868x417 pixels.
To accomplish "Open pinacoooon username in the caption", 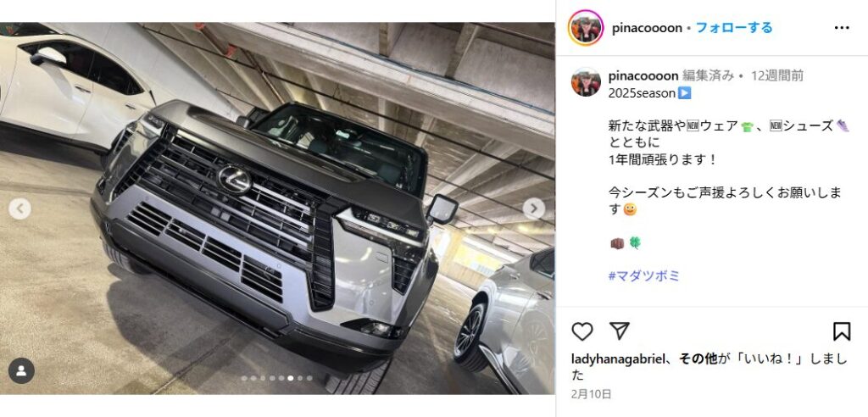I will (x=643, y=76).
